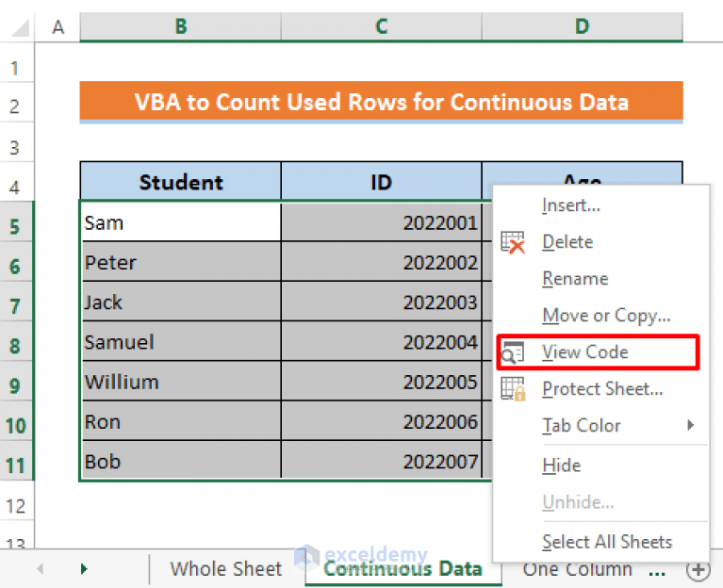The width and height of the screenshot is (723, 588).
Task: Click the View Code magnifier icon
Action: coord(513,352)
